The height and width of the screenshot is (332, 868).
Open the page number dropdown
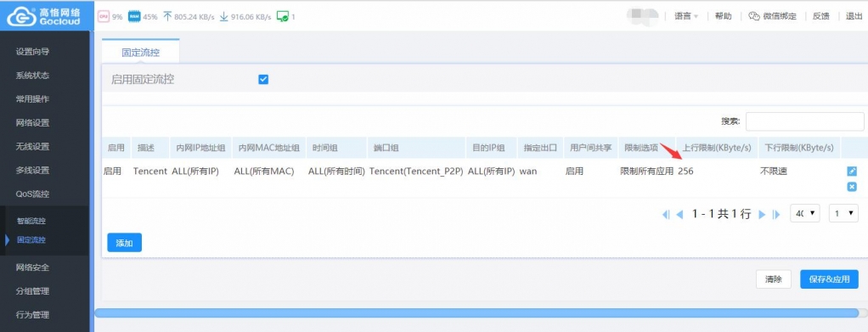pos(843,213)
